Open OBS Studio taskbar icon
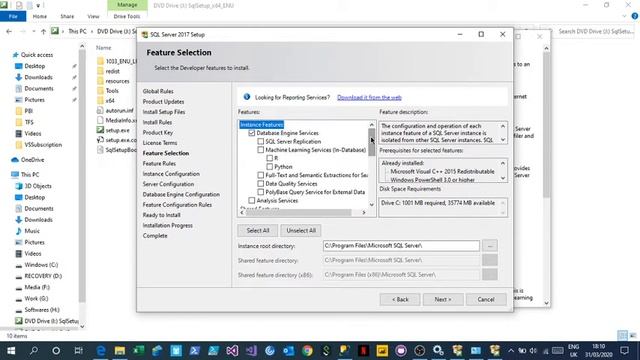Image resolution: width=640 pixels, height=360 pixels. pos(420,351)
